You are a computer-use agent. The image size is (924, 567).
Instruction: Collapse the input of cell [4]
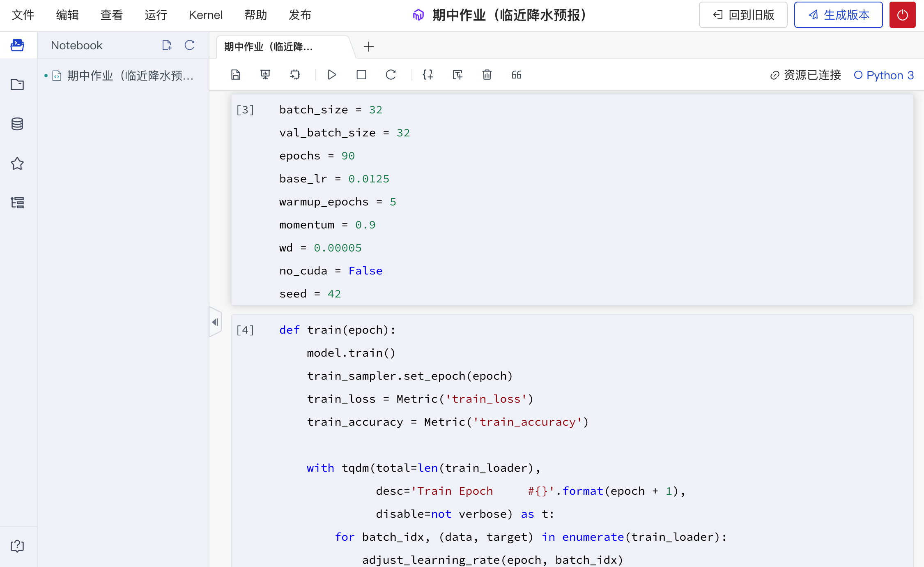215,322
